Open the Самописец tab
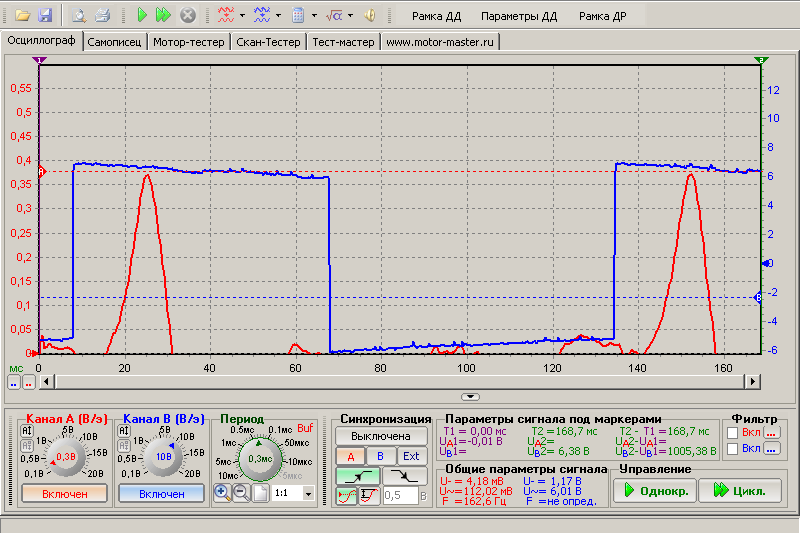 pos(114,42)
